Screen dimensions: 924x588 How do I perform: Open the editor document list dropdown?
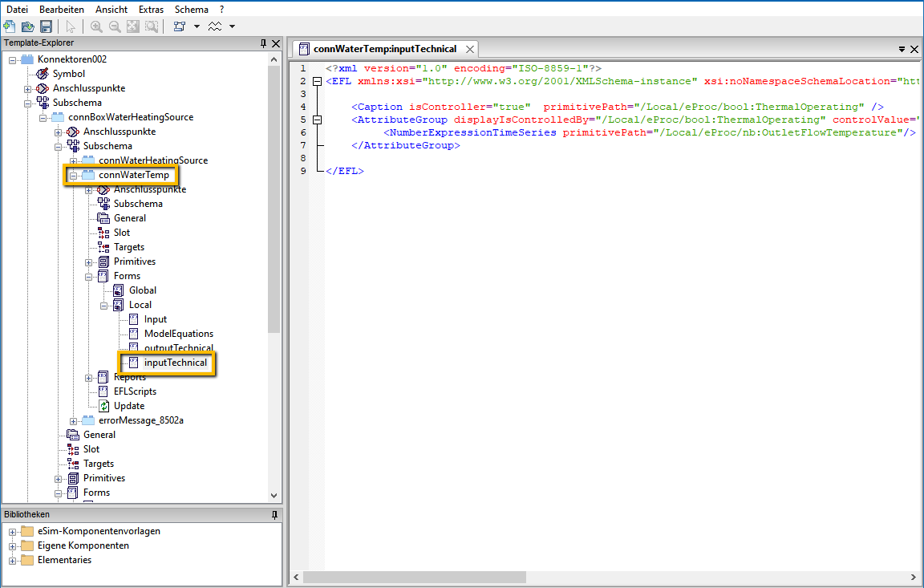tap(902, 50)
